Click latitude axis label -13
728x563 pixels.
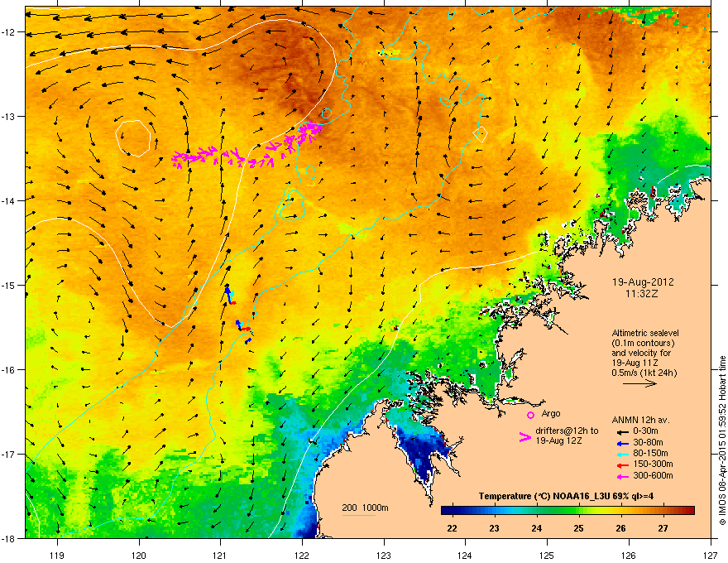pyautogui.click(x=9, y=116)
